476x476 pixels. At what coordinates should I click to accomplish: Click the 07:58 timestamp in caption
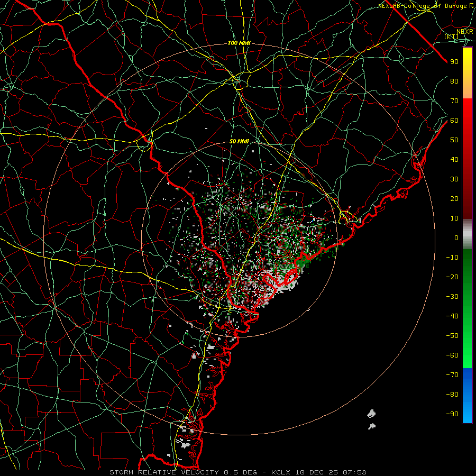pos(354,472)
